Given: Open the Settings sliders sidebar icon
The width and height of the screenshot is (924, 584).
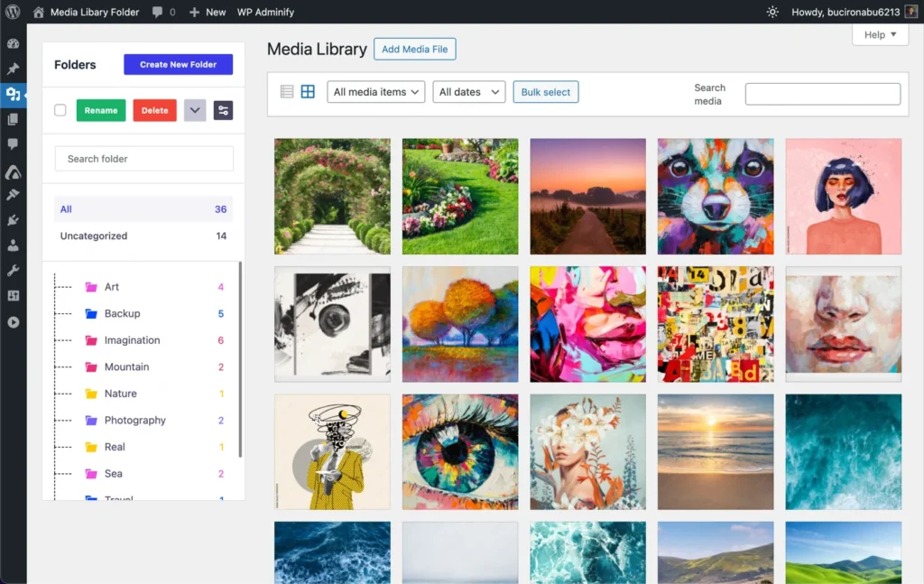Looking at the screenshot, I should [13, 296].
